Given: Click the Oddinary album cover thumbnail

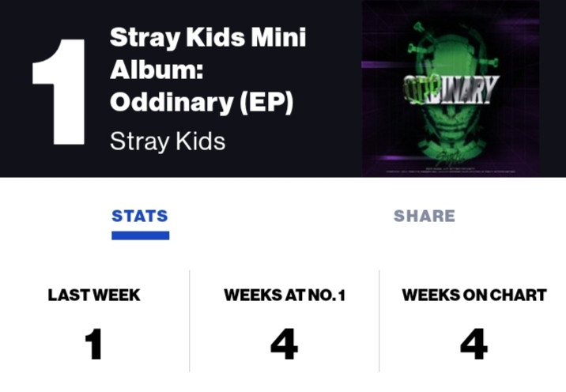Looking at the screenshot, I should [451, 88].
